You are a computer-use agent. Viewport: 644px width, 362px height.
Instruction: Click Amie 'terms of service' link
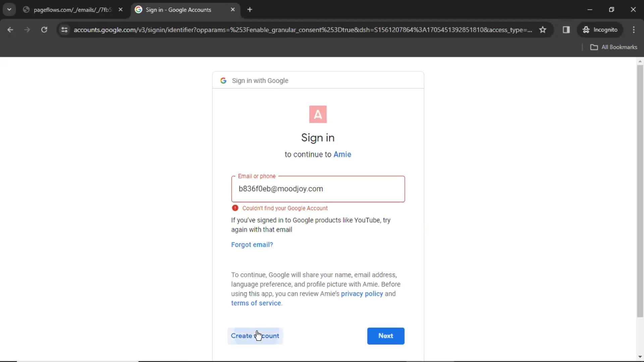click(256, 303)
